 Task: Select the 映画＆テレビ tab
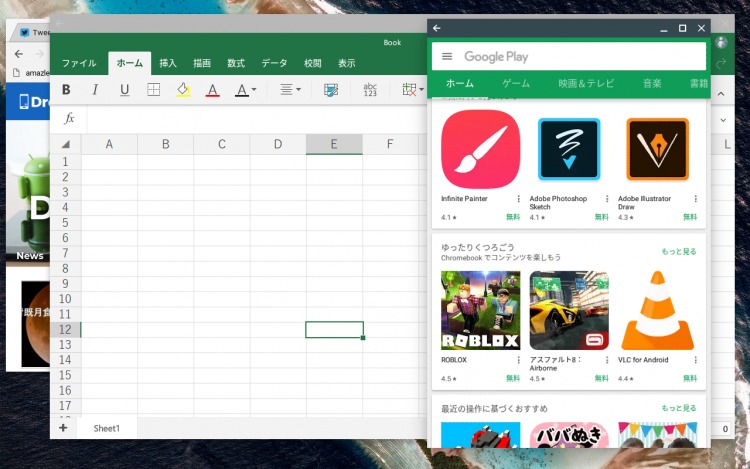(586, 84)
